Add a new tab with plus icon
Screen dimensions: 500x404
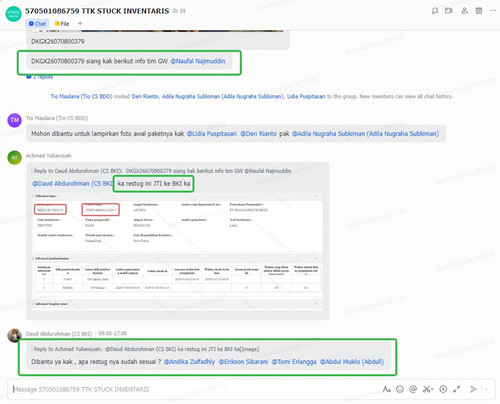point(80,23)
